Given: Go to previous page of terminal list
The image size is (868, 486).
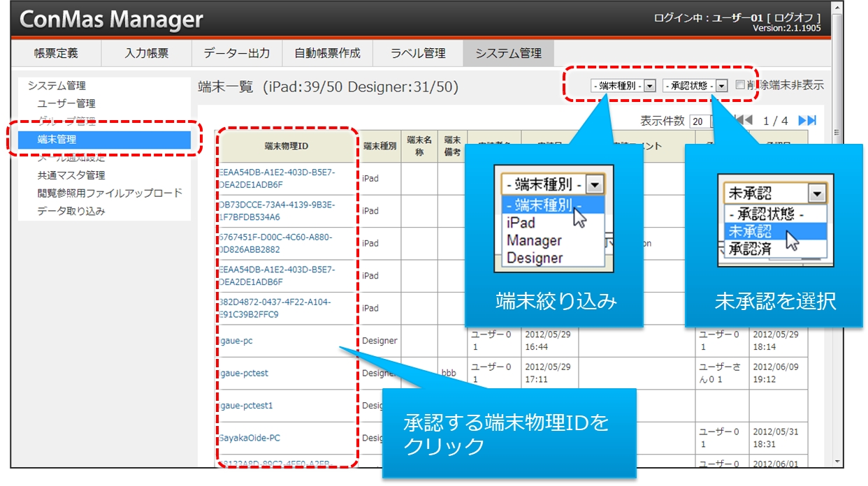Looking at the screenshot, I should (748, 120).
